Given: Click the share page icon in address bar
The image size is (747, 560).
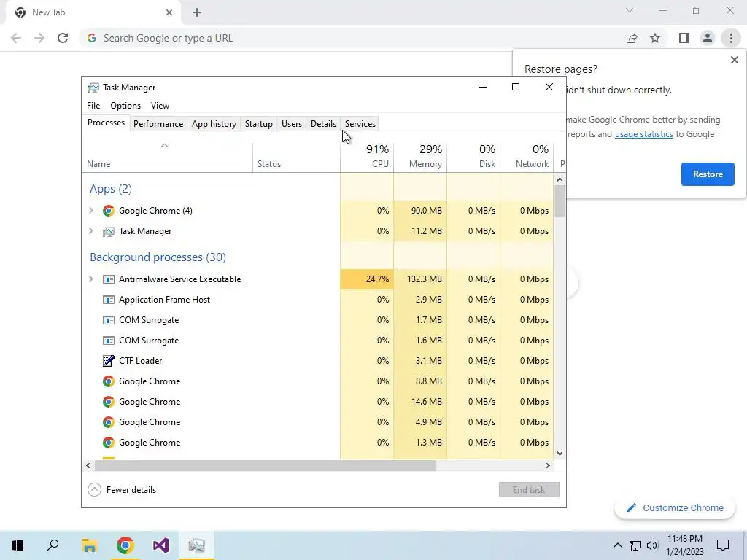Looking at the screenshot, I should point(632,38).
